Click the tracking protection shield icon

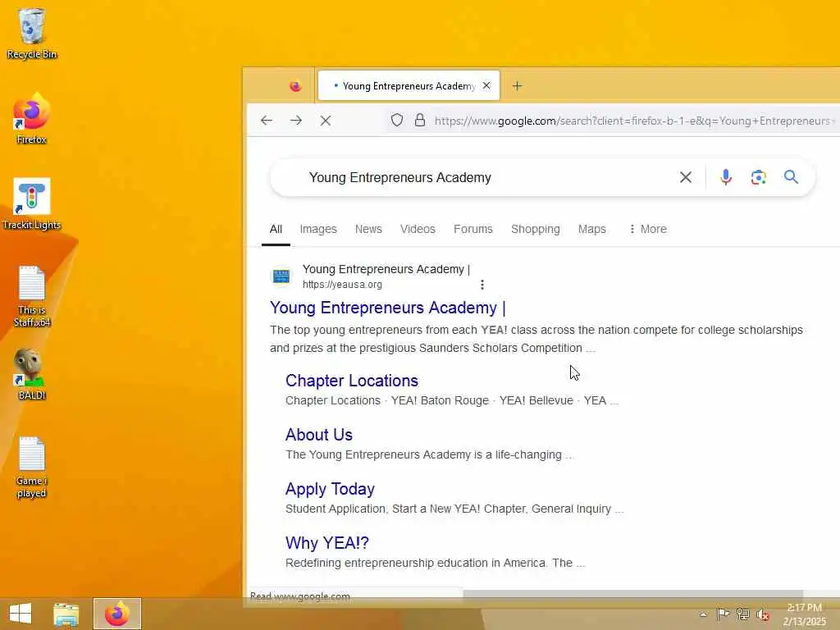396,120
